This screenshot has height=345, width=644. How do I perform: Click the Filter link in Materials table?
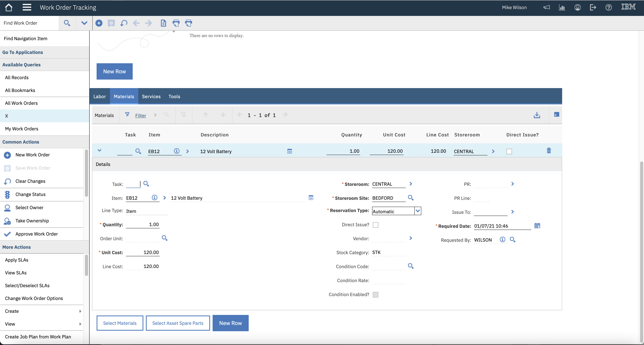tap(140, 115)
